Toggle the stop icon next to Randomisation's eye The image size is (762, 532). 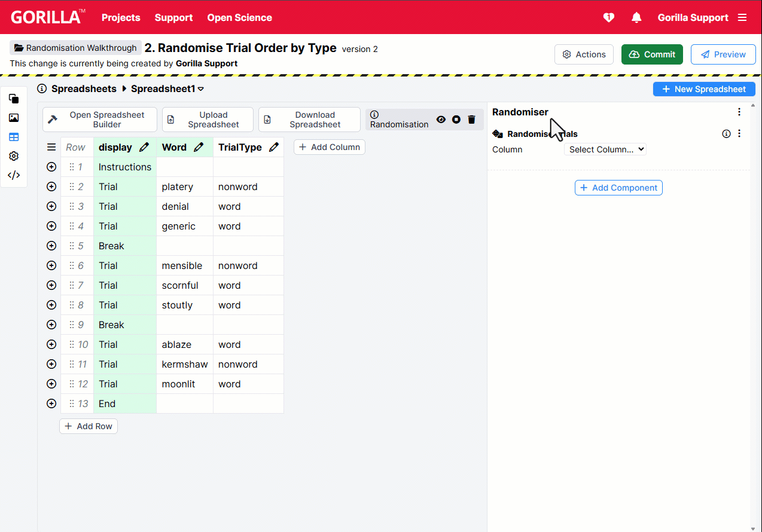(456, 120)
